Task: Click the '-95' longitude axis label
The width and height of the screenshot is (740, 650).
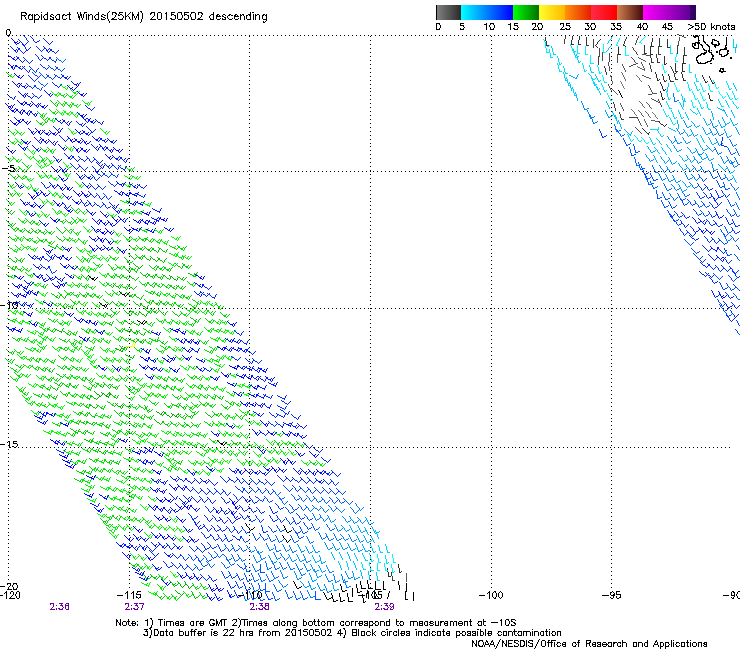Action: click(612, 595)
